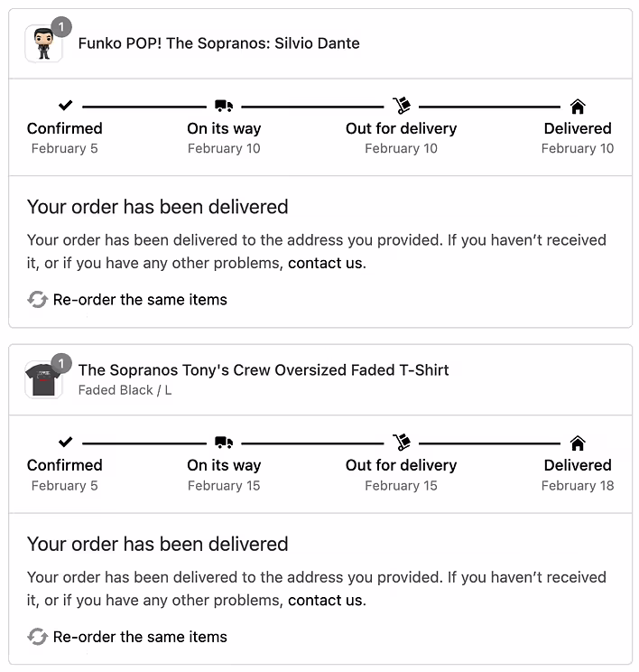639x672 pixels.
Task: Click "contact us" link in Funko order
Action: point(326,264)
